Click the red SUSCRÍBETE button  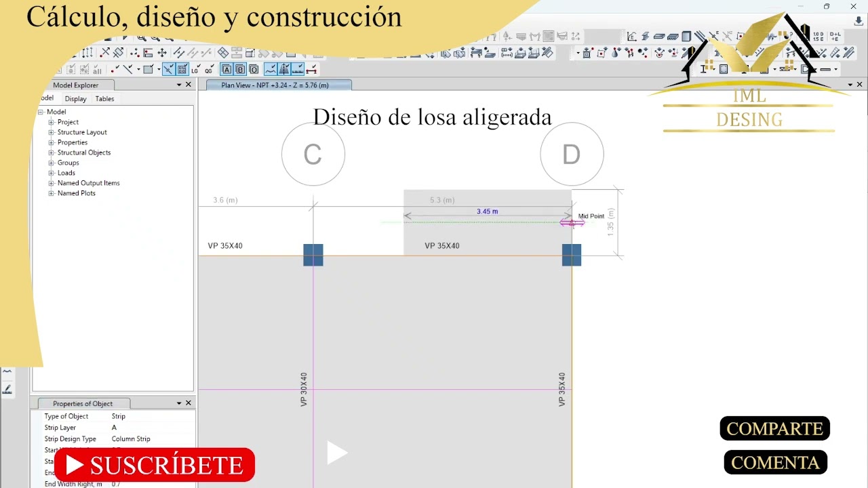[x=155, y=465]
